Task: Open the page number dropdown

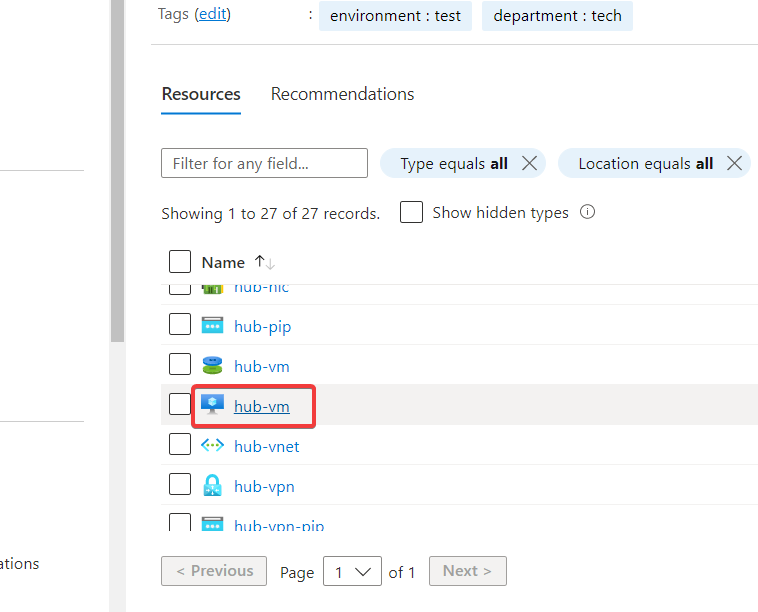Action: tap(356, 572)
